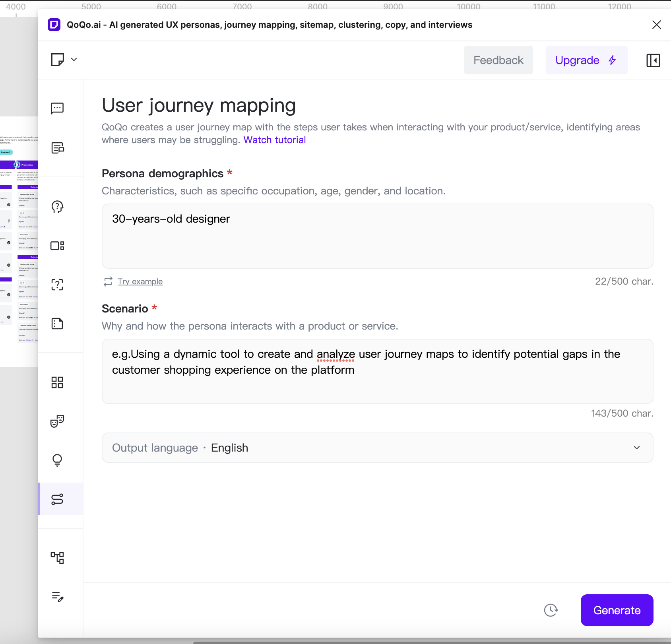Select the active user journey mapping tab
Viewport: 671px width, 644px height.
pos(57,499)
